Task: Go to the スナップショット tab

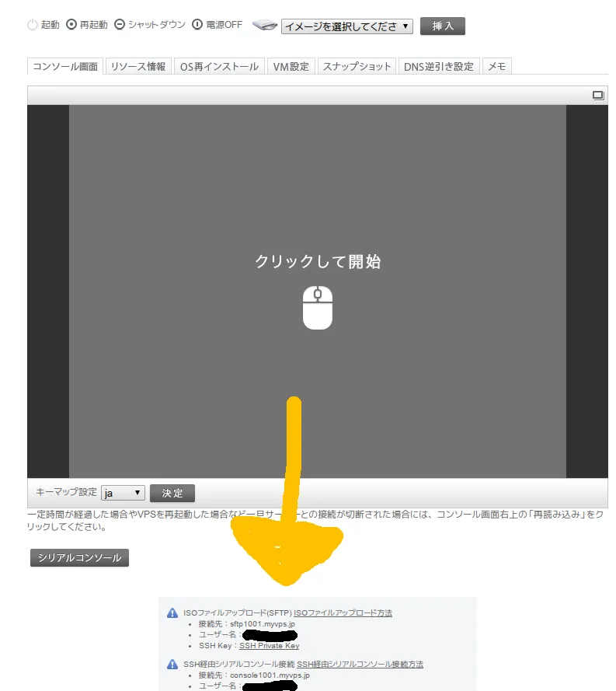Action: 357,67
